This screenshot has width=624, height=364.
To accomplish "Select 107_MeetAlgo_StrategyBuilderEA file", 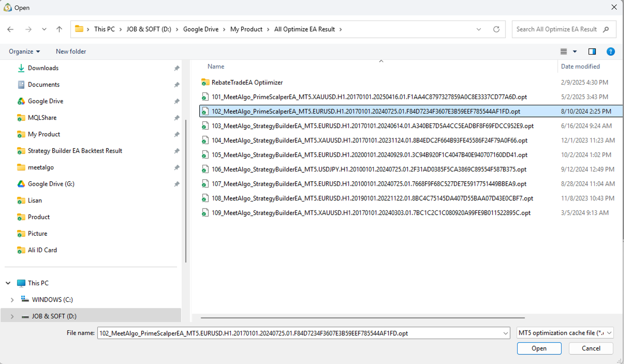I will 369,184.
